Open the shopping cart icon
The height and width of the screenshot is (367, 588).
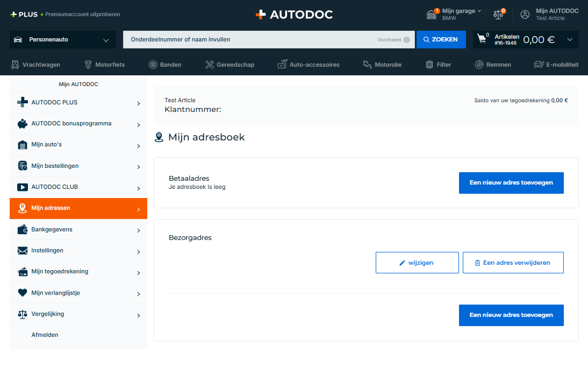pyautogui.click(x=482, y=39)
